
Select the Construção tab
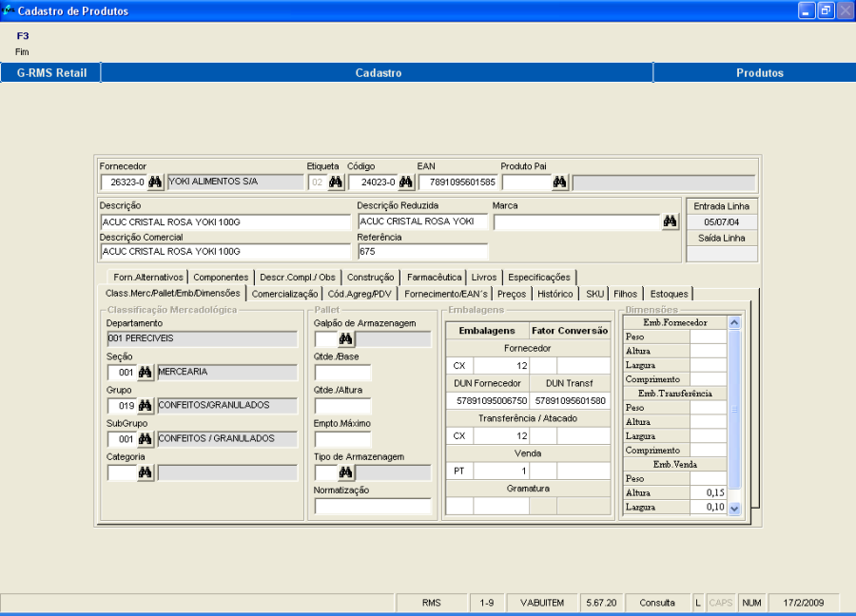pyautogui.click(x=370, y=278)
